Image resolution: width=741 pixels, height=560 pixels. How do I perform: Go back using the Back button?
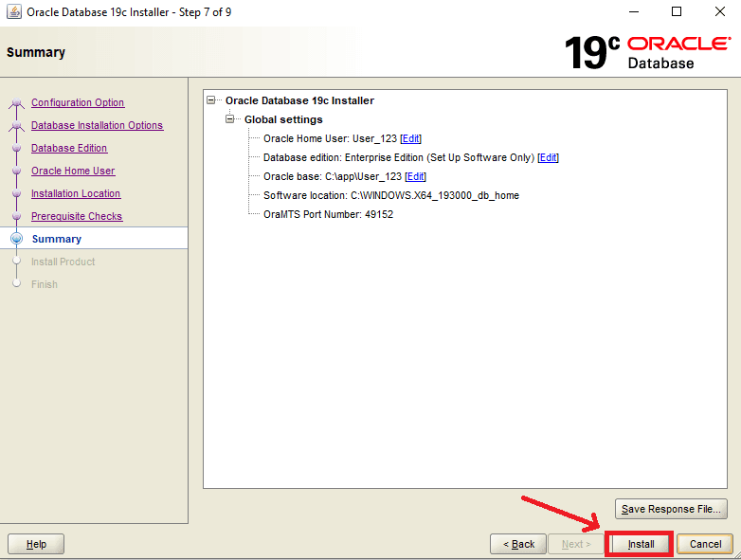pos(518,544)
